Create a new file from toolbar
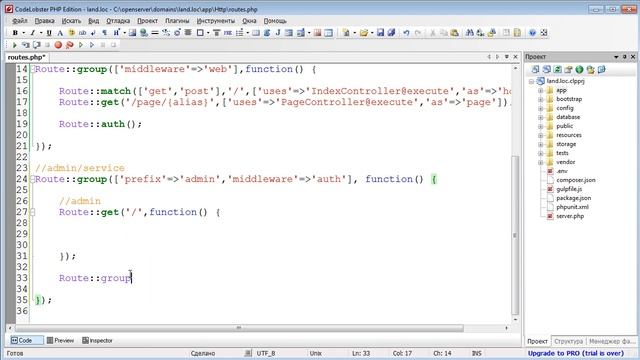Image resolution: width=640 pixels, height=360 pixels. pos(346,33)
